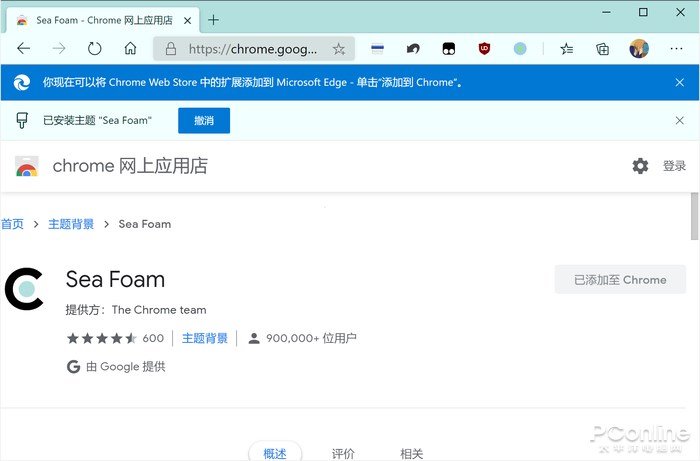Click the page vertical scrollbar
700x461 pixels.
(694, 216)
